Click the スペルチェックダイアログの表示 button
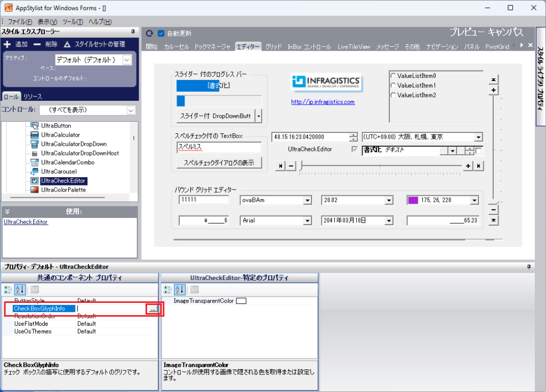 [x=219, y=163]
